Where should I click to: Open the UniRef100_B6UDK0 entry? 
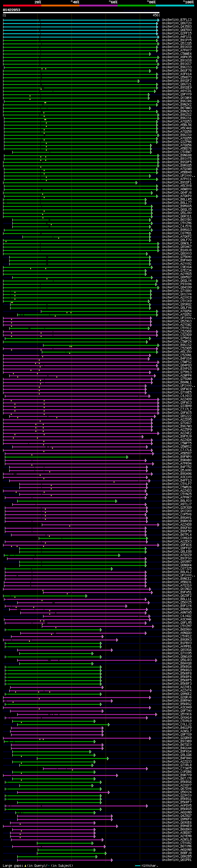[177, 829]
